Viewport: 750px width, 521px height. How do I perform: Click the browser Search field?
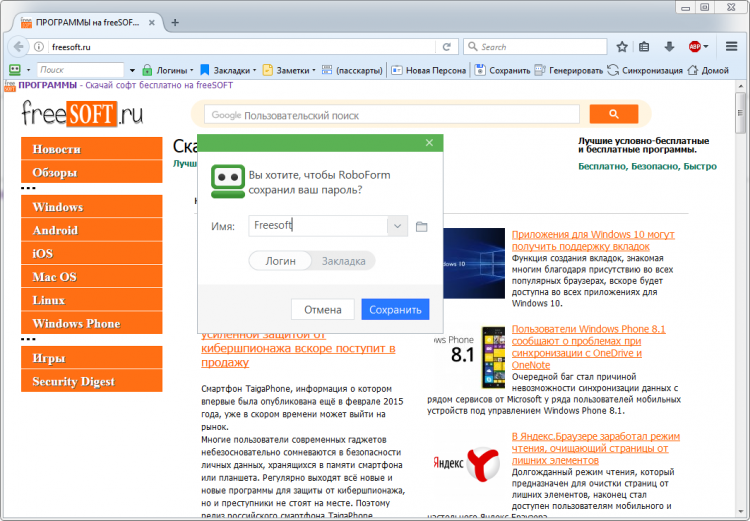click(535, 47)
